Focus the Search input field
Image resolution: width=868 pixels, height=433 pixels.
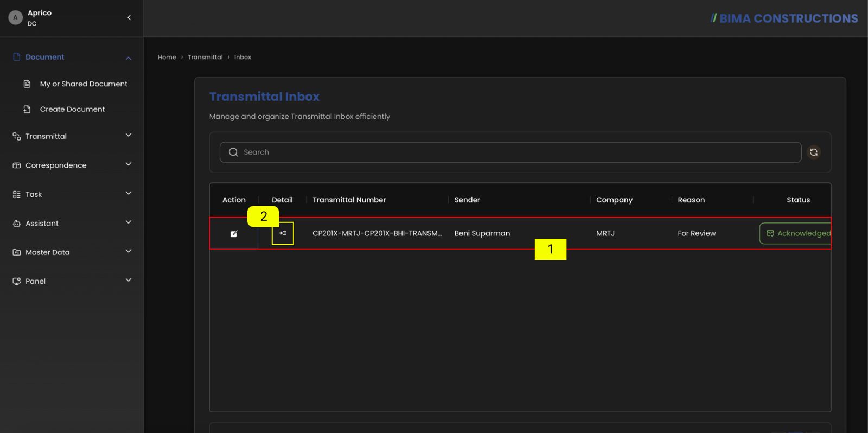510,152
